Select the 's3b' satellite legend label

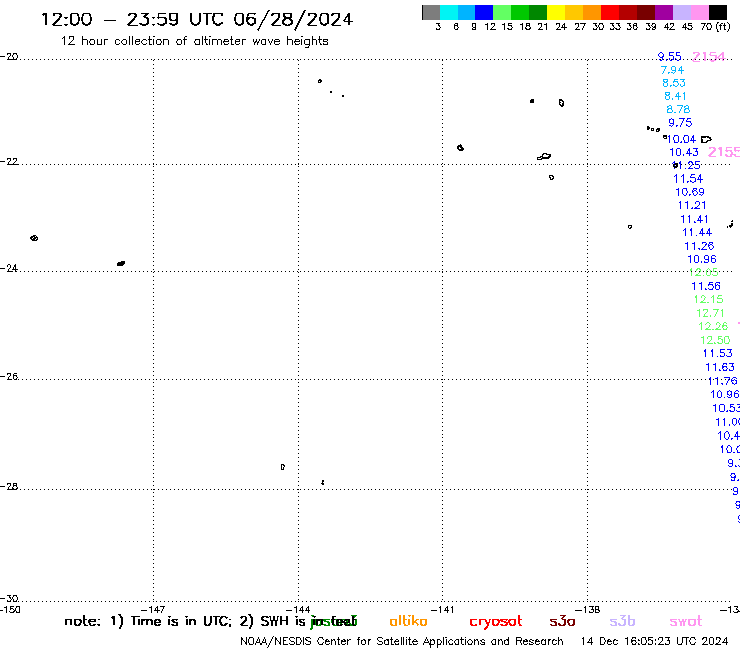(x=622, y=621)
